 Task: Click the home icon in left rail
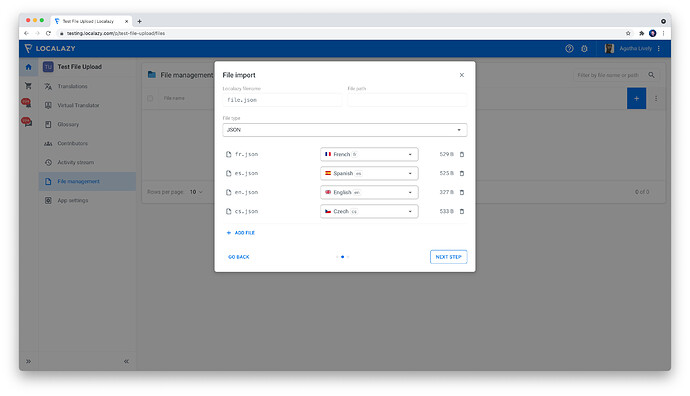28,67
